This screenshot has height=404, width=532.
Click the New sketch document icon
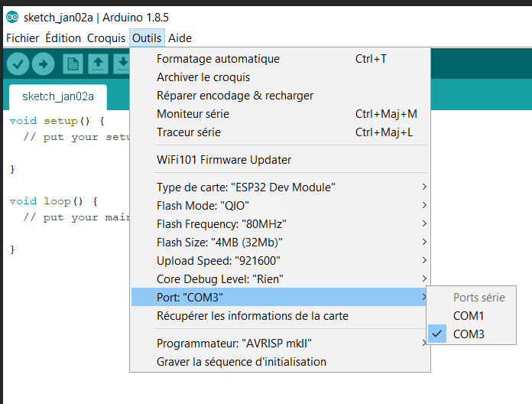[x=73, y=64]
